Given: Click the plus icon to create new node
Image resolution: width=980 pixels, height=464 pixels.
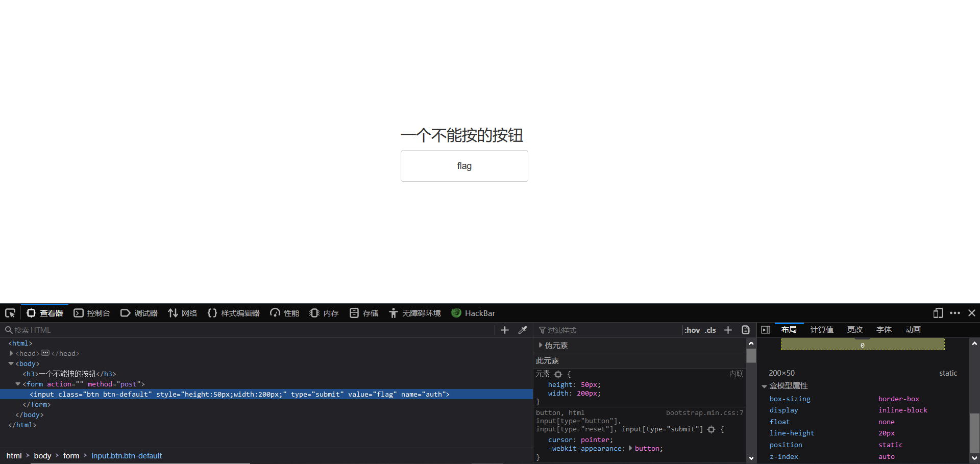Looking at the screenshot, I should click(505, 330).
